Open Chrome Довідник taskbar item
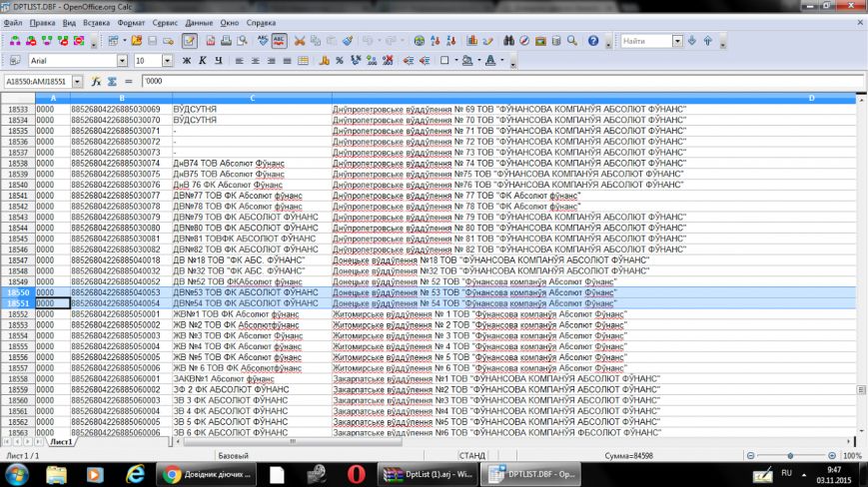The height and width of the screenshot is (487, 868). (x=209, y=474)
